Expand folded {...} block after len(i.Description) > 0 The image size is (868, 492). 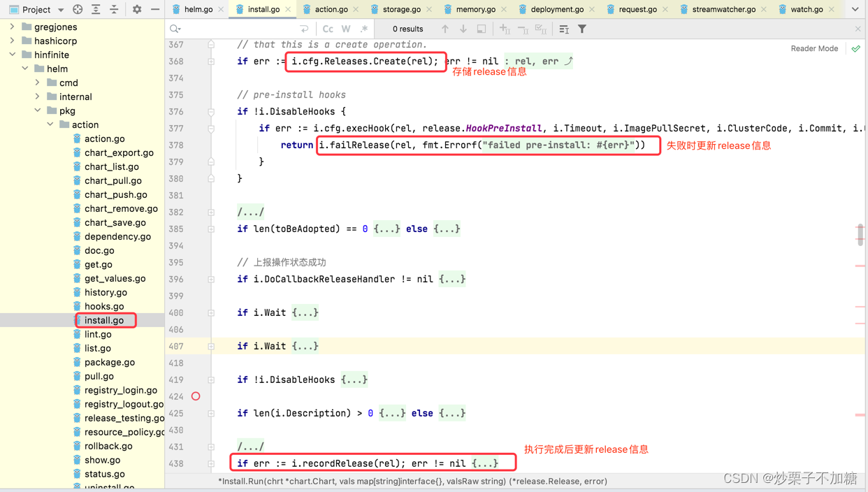pos(392,414)
